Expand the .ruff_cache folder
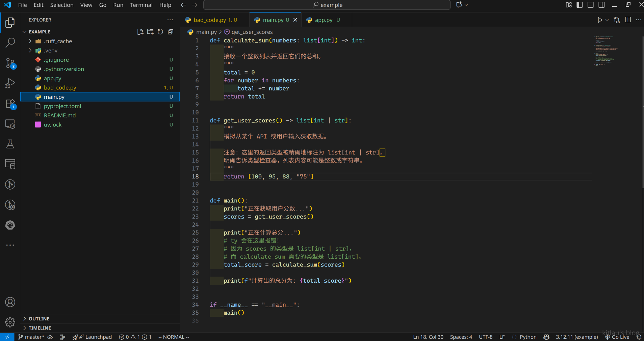644x341 pixels. coord(58,41)
